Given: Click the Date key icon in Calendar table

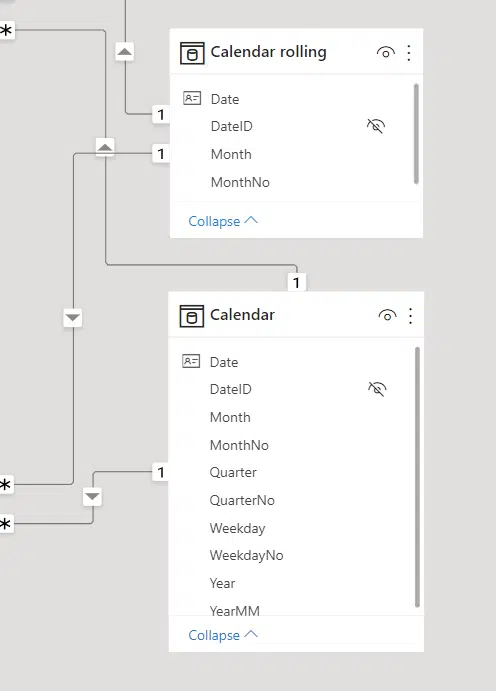Looking at the screenshot, I should click(x=191, y=361).
